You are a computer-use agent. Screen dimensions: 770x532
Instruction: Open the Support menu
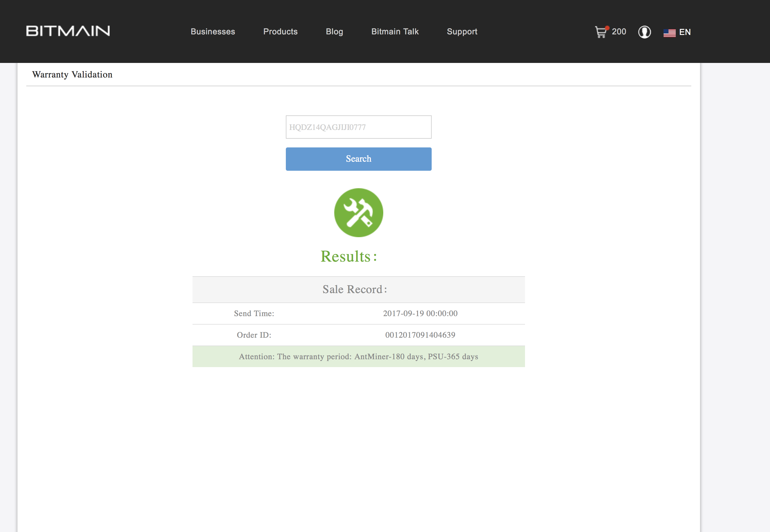462,32
